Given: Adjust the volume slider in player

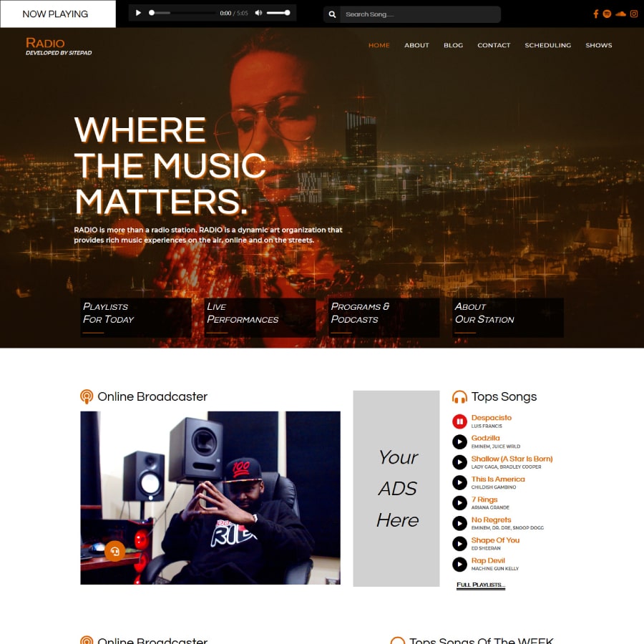Looking at the screenshot, I should pos(278,13).
